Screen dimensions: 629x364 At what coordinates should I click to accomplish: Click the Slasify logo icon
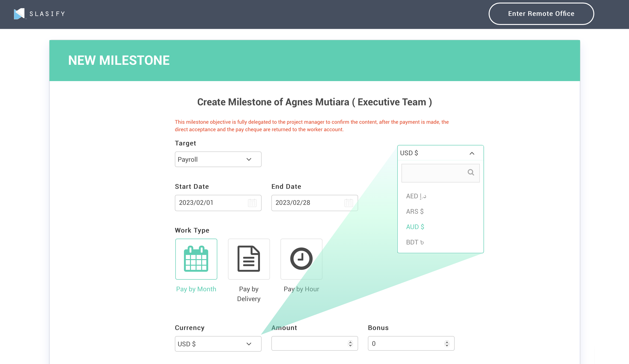tap(19, 14)
